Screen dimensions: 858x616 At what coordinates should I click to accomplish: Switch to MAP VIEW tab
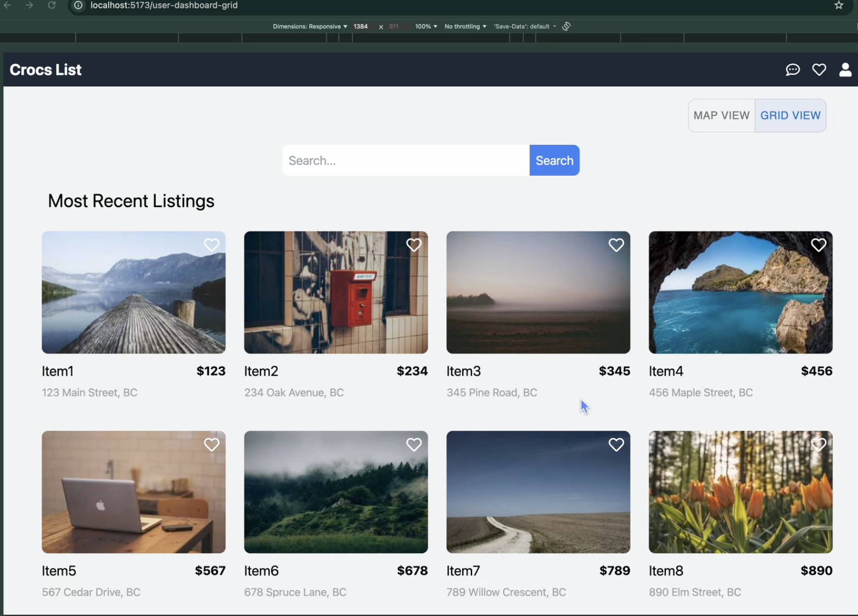pos(721,116)
